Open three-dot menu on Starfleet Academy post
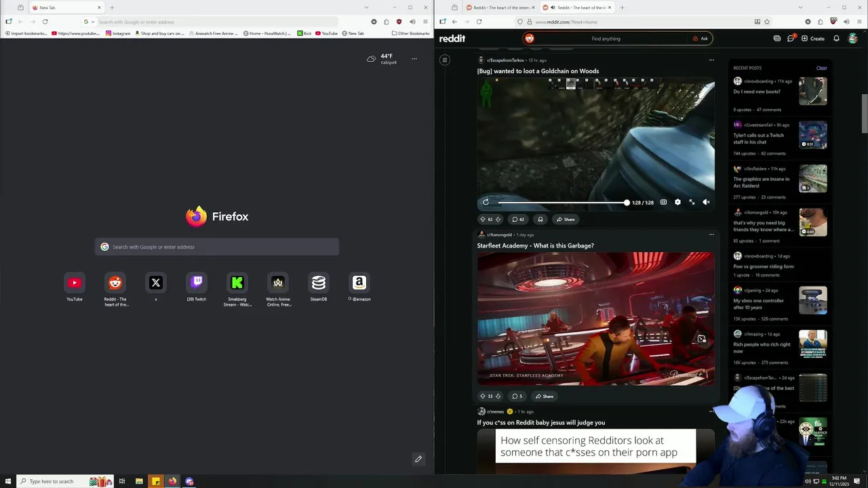 tap(711, 235)
